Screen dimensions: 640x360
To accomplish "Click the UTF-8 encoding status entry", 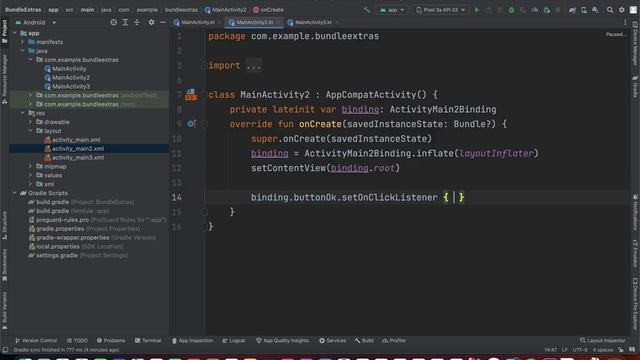I will (581, 350).
